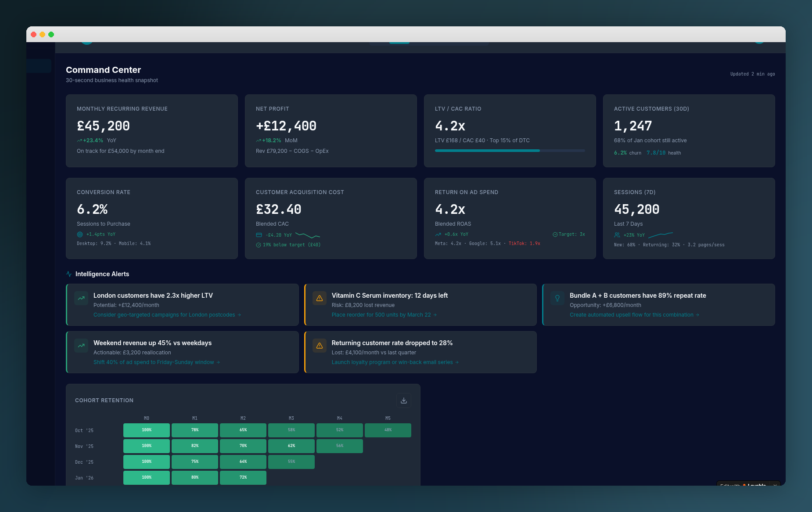This screenshot has width=812, height=512.
Task: Click the users icon beside +23% YoY
Action: click(617, 235)
